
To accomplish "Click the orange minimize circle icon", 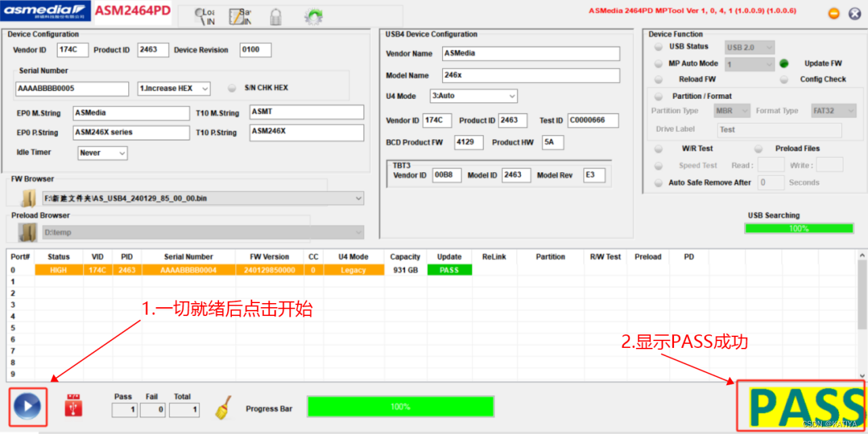I will [834, 14].
